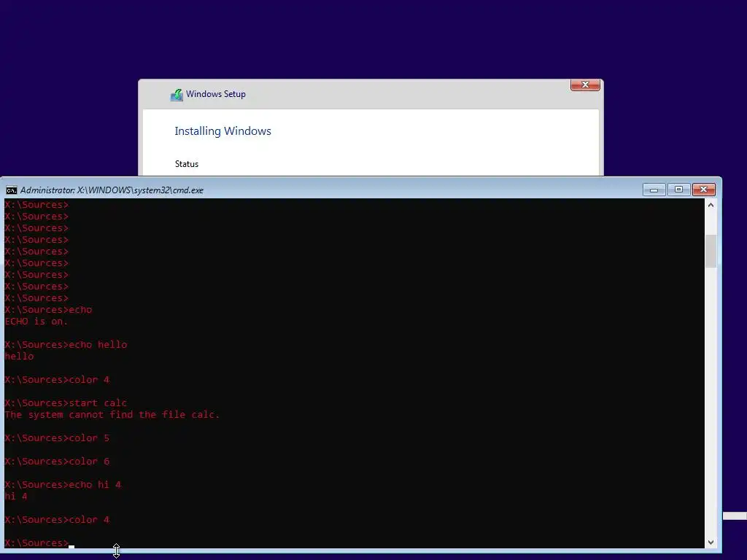
Task: Close the Windows Setup dialog
Action: (x=585, y=85)
